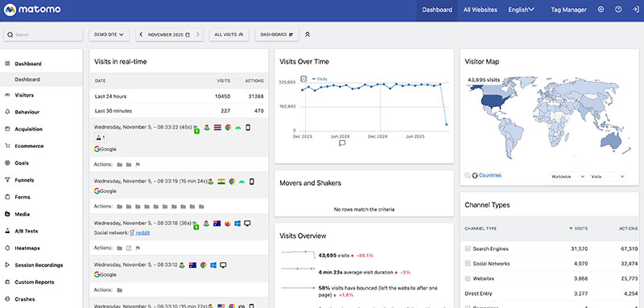Image resolution: width=644 pixels, height=308 pixels.
Task: Click the visitor profile icon for 08:33:22 visit
Action: [206, 128]
